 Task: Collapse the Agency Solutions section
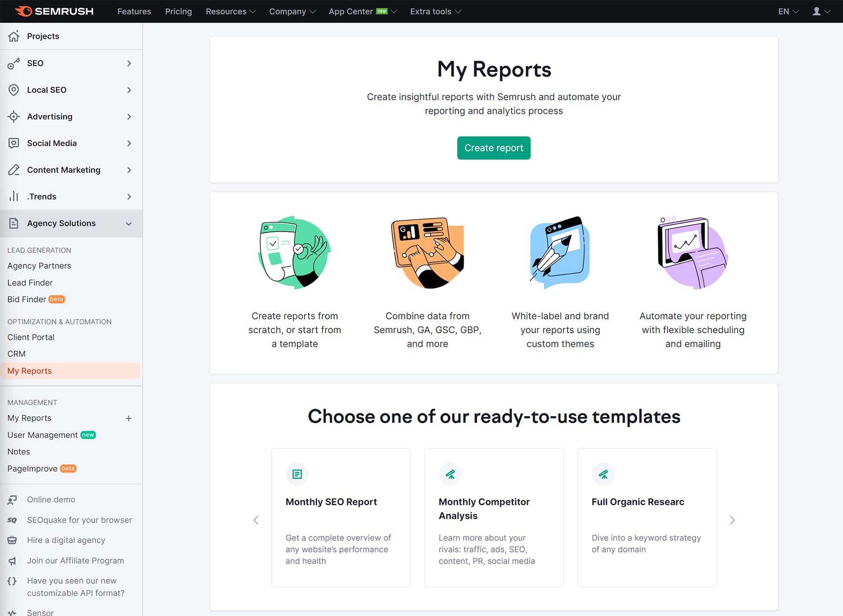(x=129, y=223)
